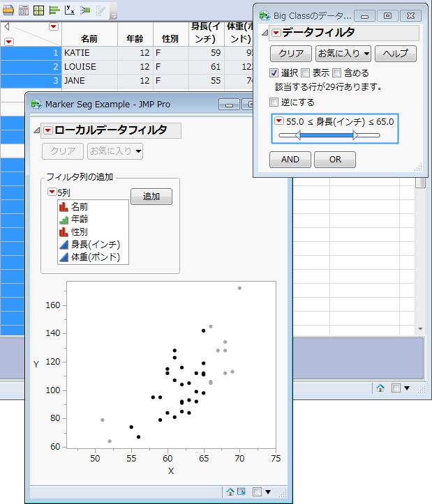Click home icon in Marker Seg window status bar
This screenshot has width=432, height=504.
pos(230,491)
